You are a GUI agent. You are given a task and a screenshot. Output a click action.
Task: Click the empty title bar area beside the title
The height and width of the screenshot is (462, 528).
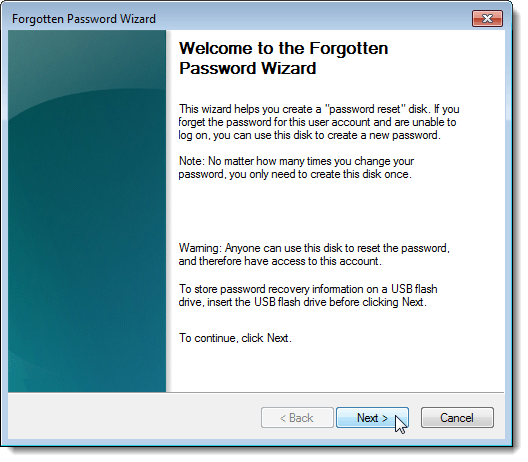tap(313, 19)
